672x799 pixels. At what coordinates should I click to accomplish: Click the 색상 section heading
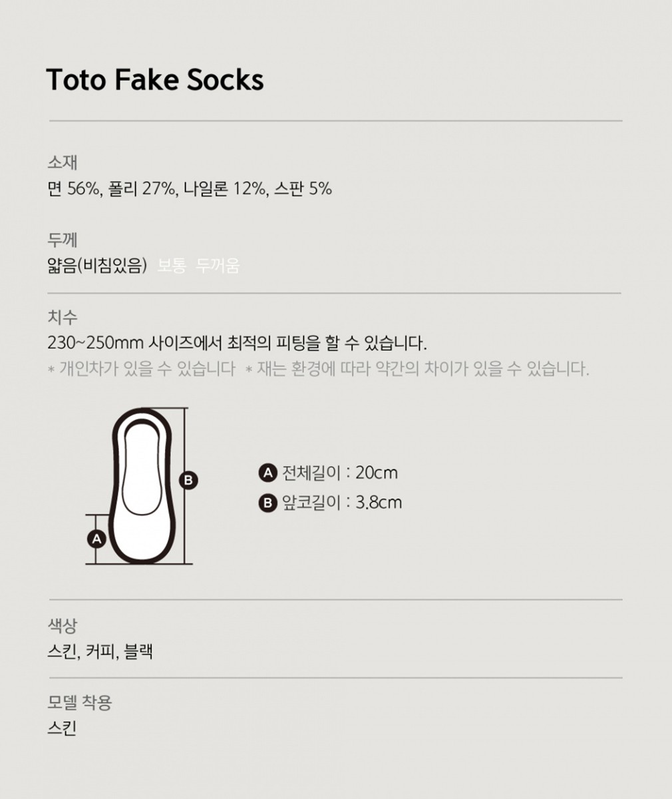63,625
